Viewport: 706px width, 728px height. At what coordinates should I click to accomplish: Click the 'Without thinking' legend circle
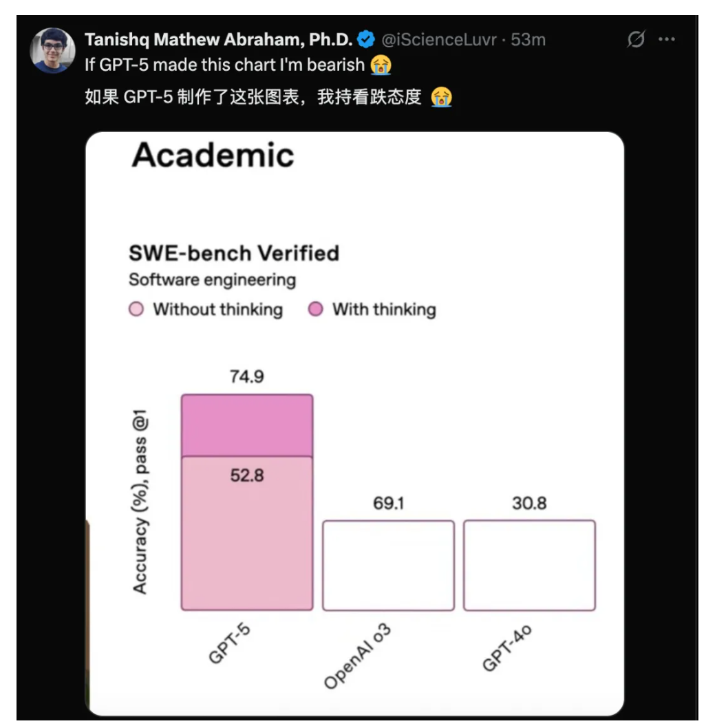coord(137,310)
